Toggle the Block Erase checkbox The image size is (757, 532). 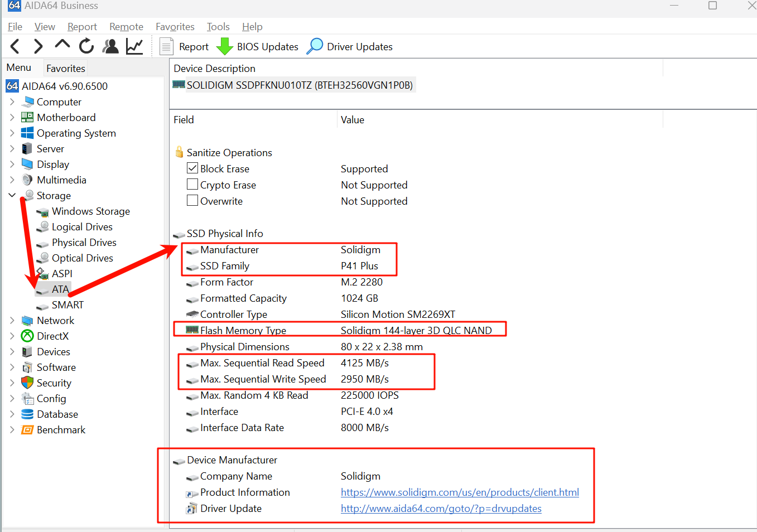point(192,168)
